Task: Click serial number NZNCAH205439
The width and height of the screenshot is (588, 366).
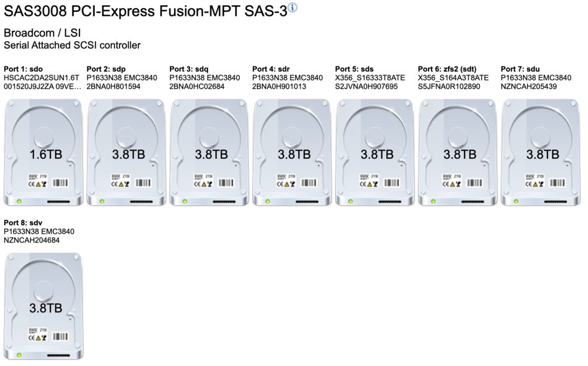Action: [x=529, y=86]
